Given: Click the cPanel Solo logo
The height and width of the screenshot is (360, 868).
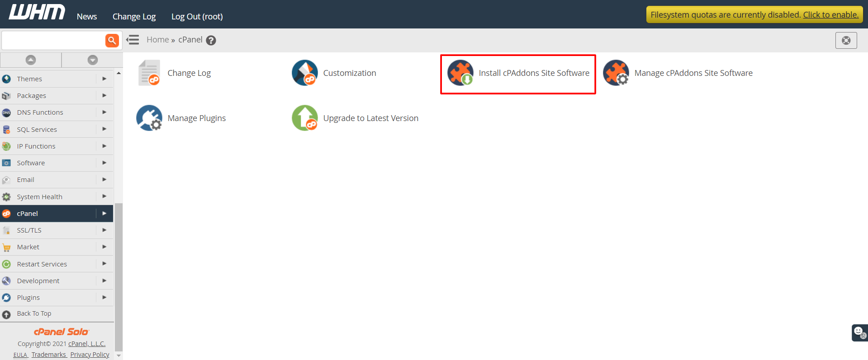Looking at the screenshot, I should coord(62,332).
